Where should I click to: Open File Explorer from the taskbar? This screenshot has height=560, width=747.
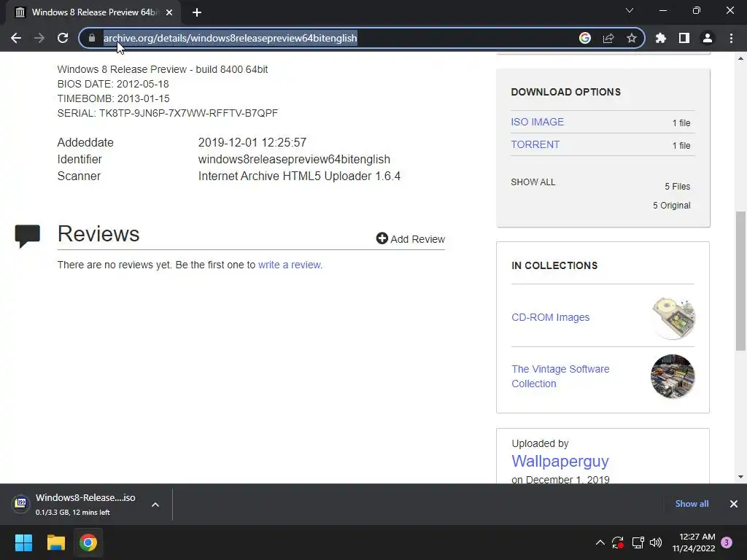pos(55,542)
